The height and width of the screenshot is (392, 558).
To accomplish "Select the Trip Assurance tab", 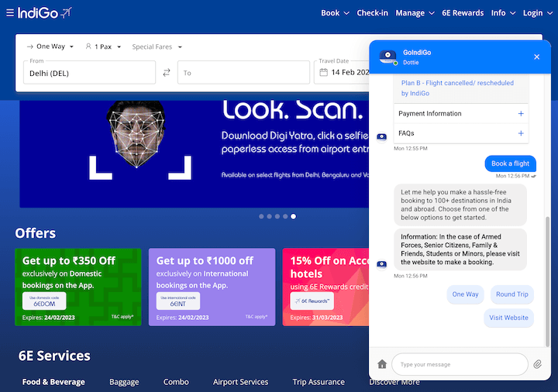I will point(319,382).
